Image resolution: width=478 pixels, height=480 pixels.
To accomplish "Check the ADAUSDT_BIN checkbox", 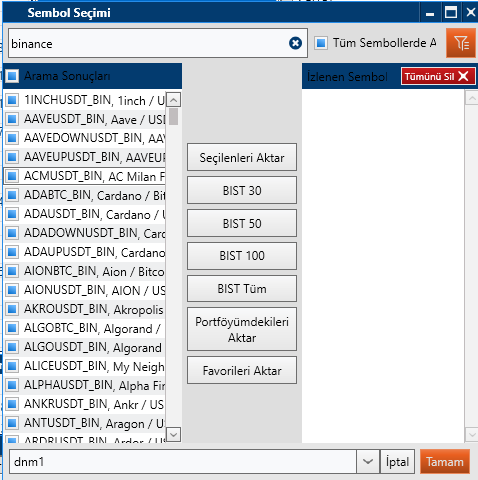I will click(x=12, y=214).
